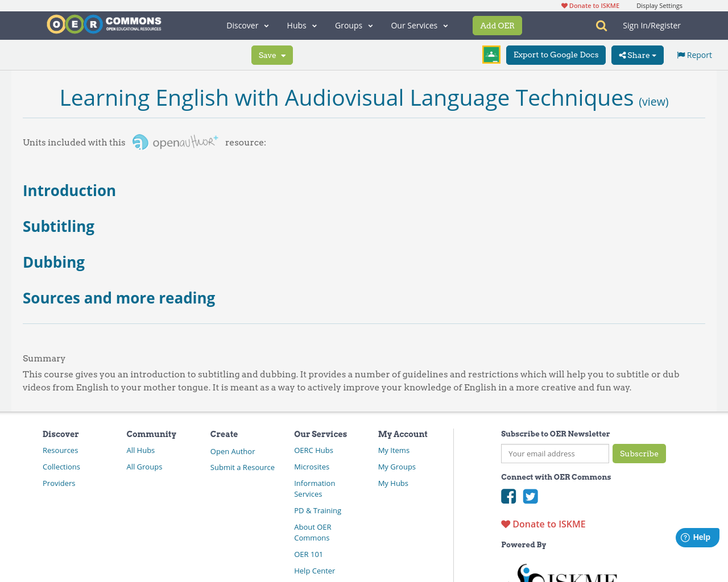Screen dimensions: 728x582
Task: Open the Our Services menu
Action: click(418, 25)
